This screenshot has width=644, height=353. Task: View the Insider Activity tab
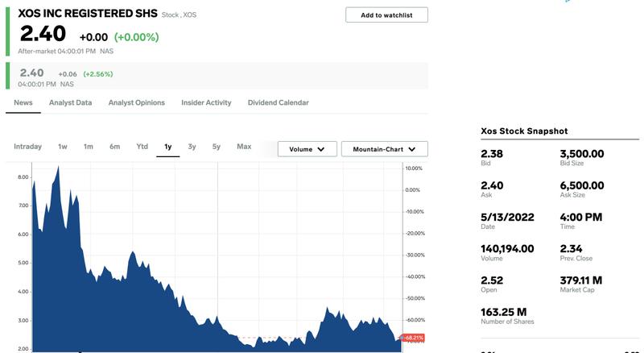(206, 103)
